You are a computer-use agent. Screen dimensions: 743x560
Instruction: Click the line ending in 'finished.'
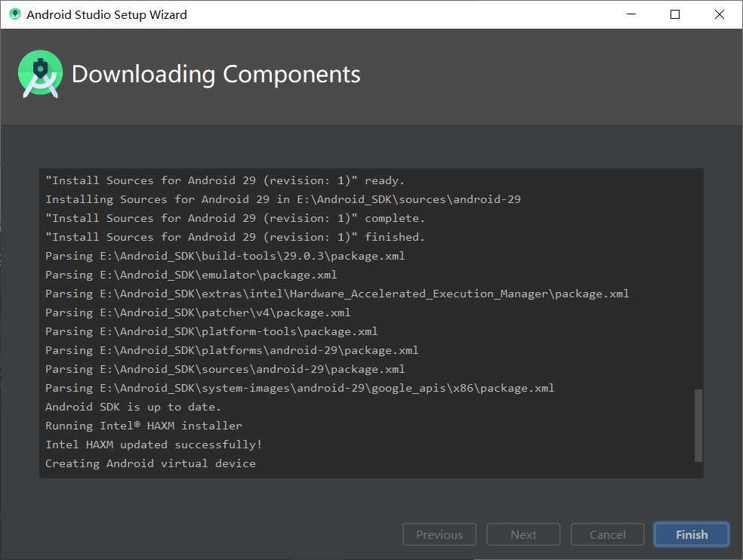(x=235, y=237)
